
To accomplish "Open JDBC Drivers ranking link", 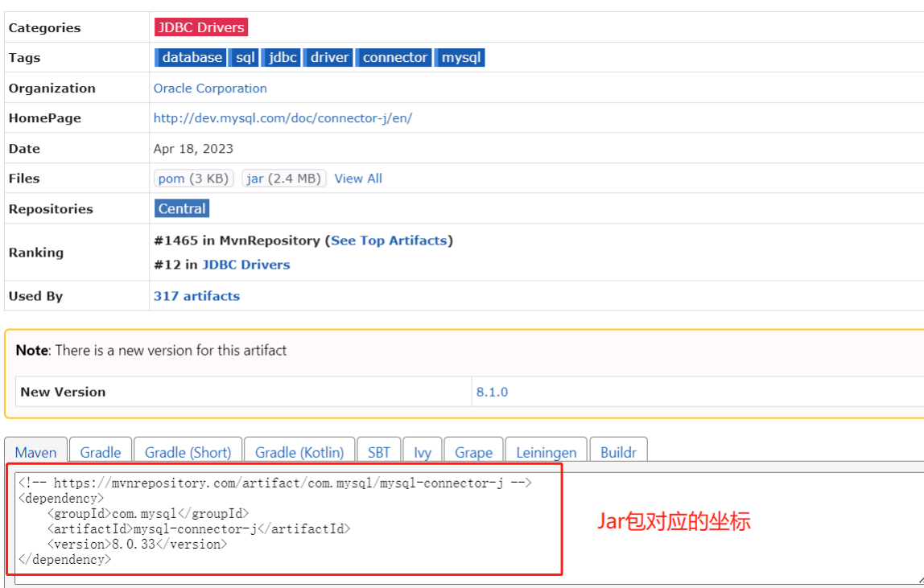I will click(246, 265).
